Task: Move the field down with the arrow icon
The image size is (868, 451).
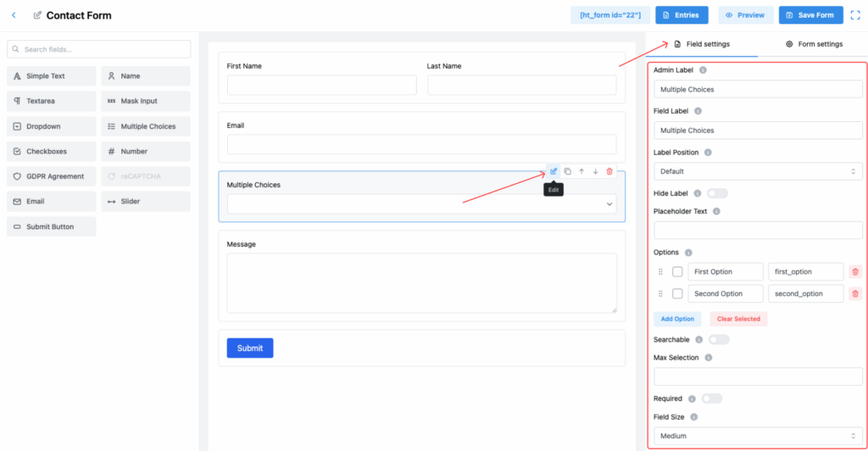Action: 595,171
